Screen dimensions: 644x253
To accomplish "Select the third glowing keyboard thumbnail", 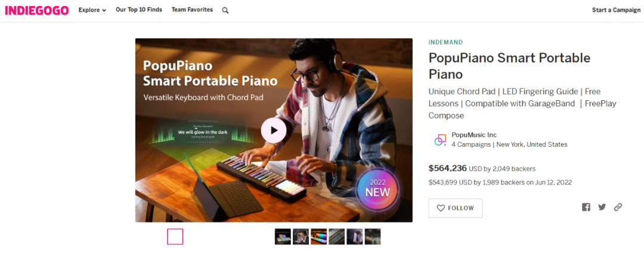I will click(318, 236).
